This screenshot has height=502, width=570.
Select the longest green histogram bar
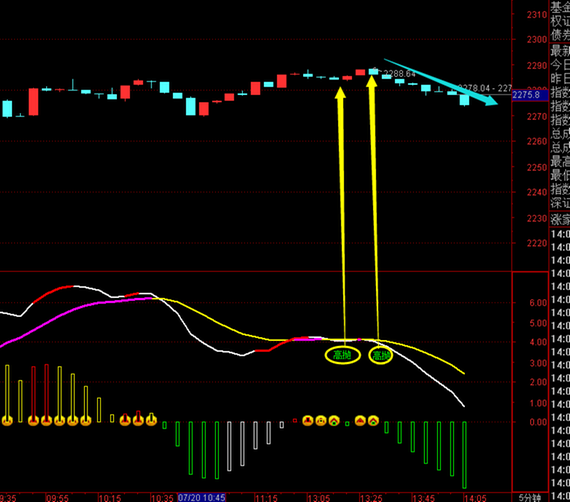(464, 455)
